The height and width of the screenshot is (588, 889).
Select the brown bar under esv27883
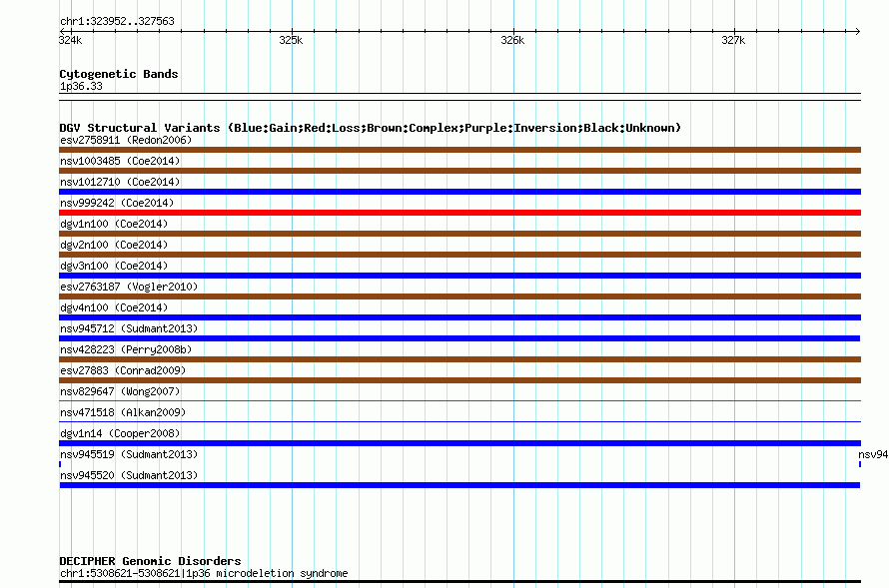[x=459, y=380]
